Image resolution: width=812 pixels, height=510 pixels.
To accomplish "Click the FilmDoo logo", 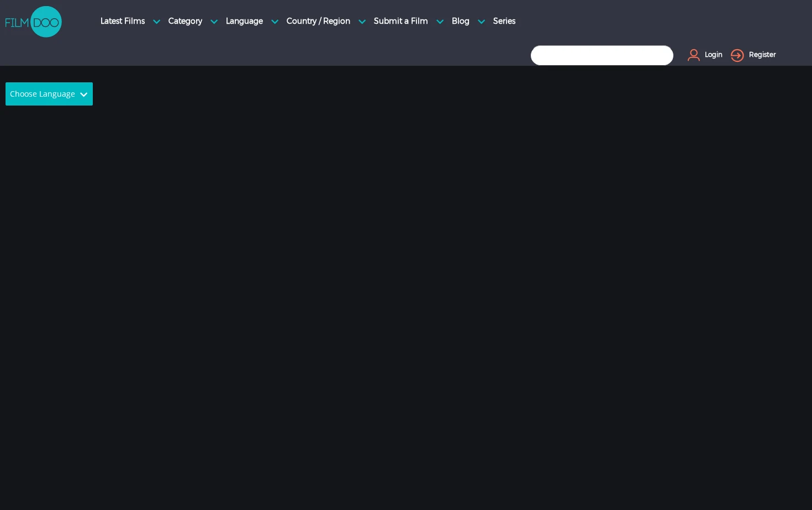I will (34, 22).
